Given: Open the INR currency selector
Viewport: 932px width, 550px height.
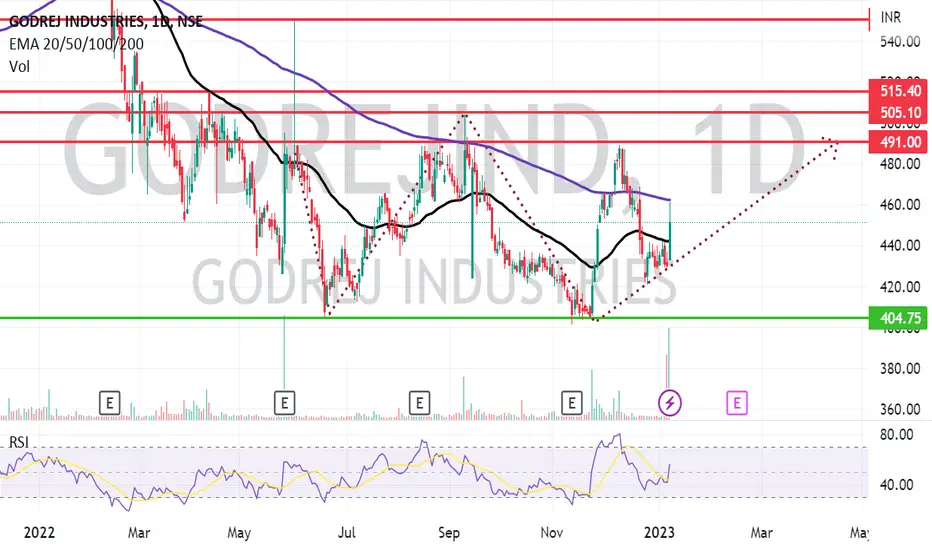Looking at the screenshot, I should (x=890, y=17).
